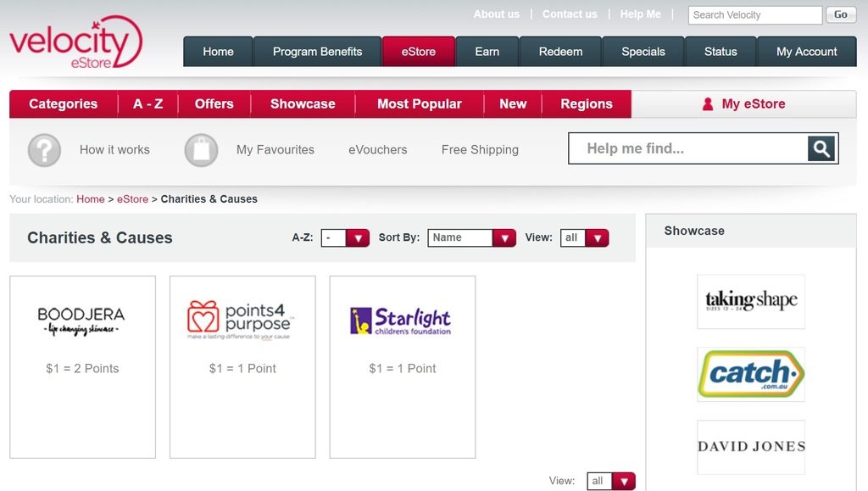Open the points4purpose charity card

(242, 367)
